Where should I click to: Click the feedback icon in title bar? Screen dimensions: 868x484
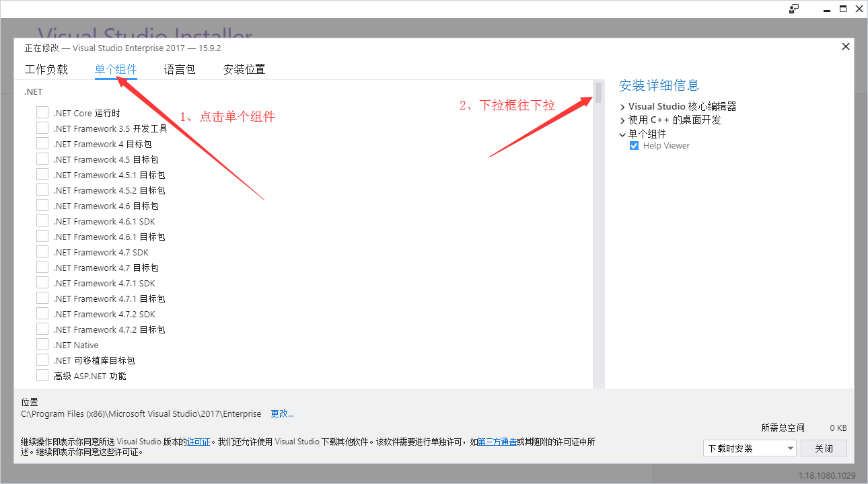pos(795,9)
